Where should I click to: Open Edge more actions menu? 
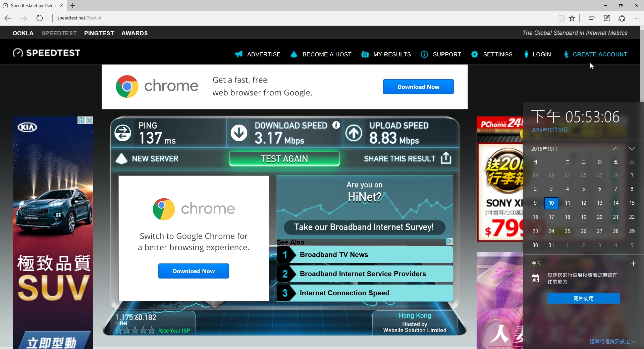636,18
